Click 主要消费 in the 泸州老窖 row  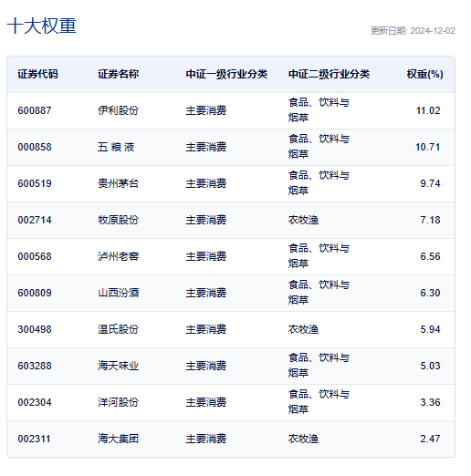coord(206,256)
